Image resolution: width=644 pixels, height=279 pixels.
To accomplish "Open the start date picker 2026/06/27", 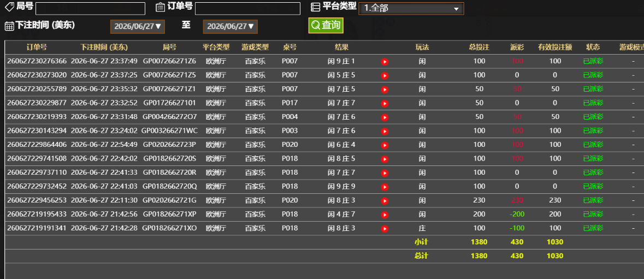I will [x=137, y=27].
